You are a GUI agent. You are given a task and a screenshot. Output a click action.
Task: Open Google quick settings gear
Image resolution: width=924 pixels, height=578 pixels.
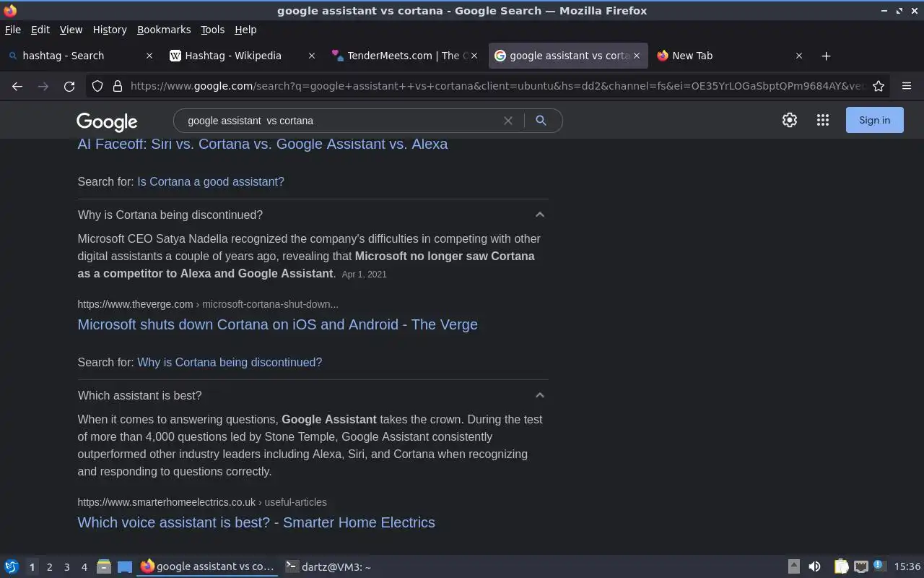click(790, 121)
